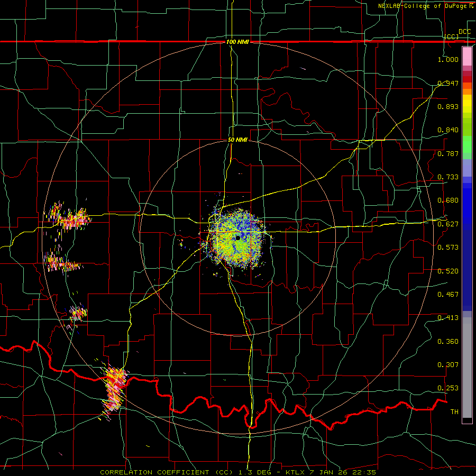Pick the dark navy color bar segment
This screenshot has width=476, height=476.
467,270
